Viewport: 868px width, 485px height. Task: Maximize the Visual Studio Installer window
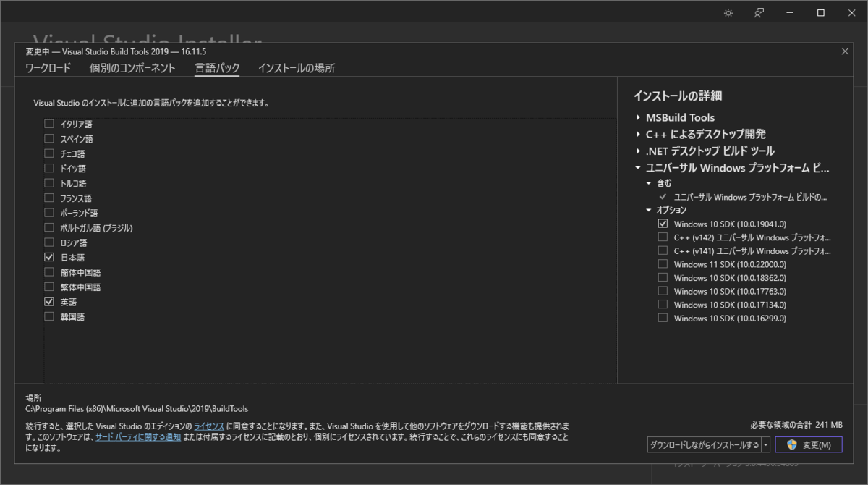pyautogui.click(x=821, y=13)
